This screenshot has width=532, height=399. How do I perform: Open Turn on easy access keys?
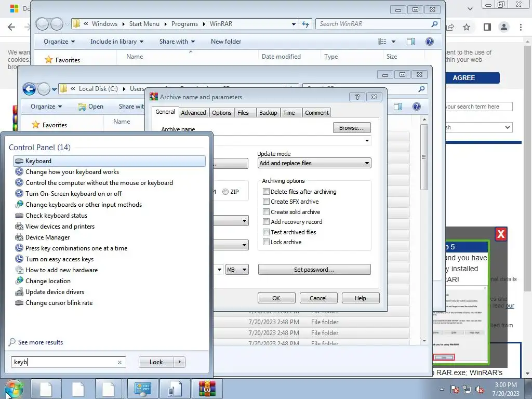click(x=59, y=259)
